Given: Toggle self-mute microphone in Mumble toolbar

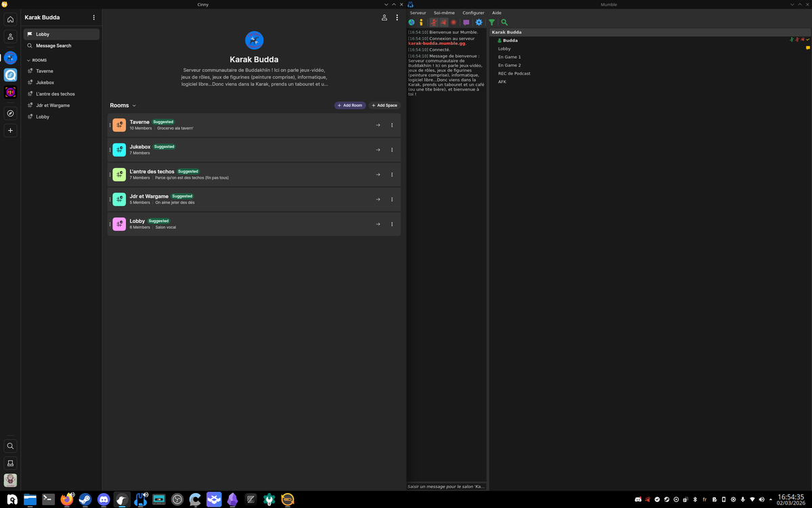Looking at the screenshot, I should click(434, 22).
